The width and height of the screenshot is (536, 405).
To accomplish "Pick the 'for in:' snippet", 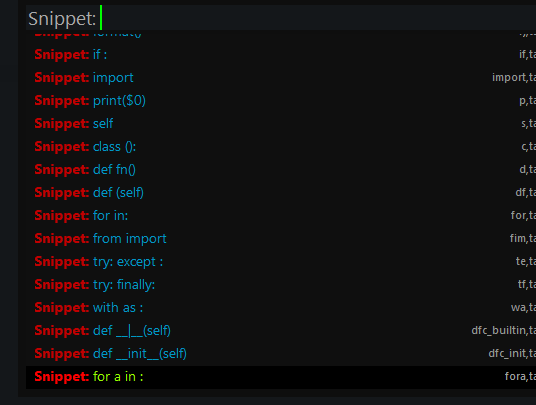I will pyautogui.click(x=281, y=216).
